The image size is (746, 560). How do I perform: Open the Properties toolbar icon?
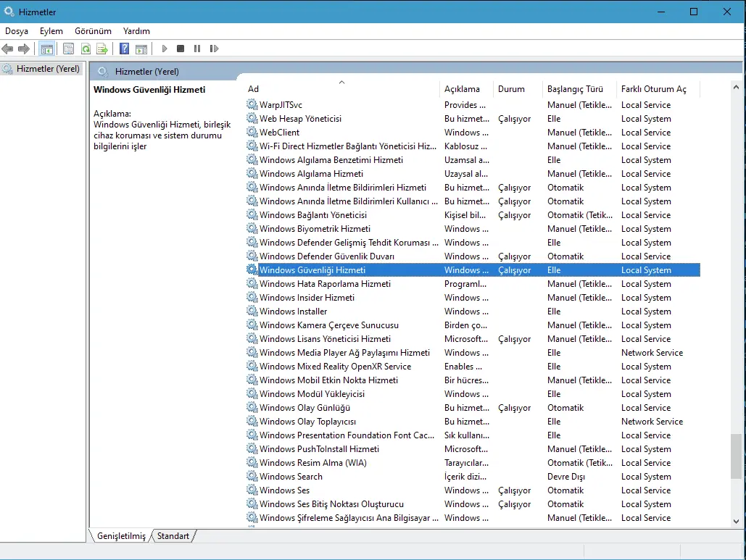68,49
